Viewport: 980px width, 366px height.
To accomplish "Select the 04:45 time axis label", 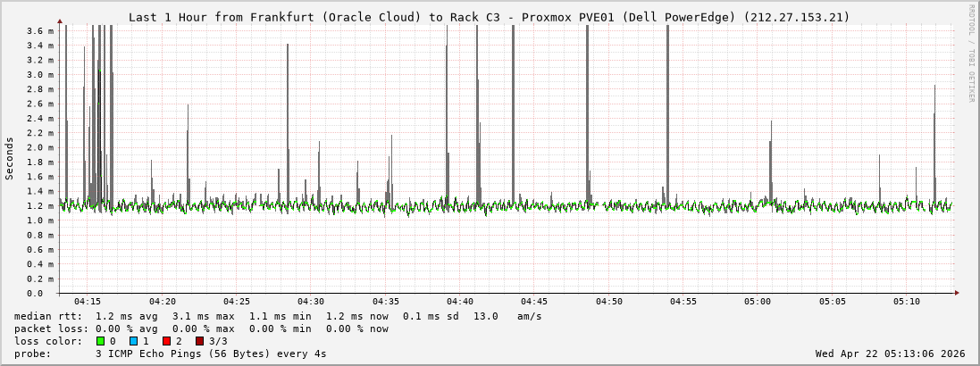I will point(534,302).
